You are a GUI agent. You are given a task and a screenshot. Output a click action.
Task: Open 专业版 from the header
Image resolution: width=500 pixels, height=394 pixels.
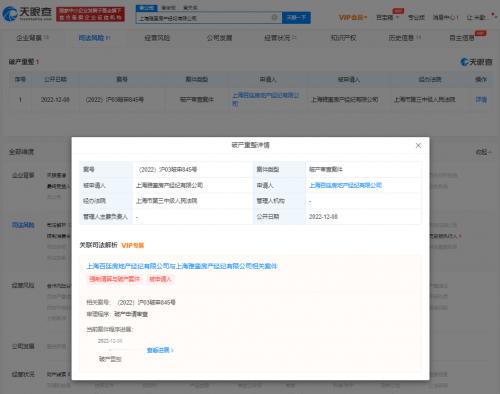(x=416, y=17)
